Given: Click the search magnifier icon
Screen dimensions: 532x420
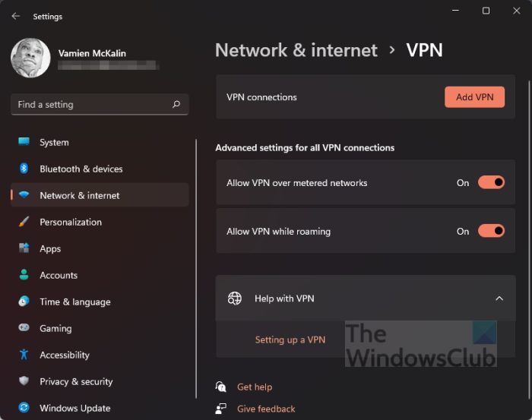Looking at the screenshot, I should click(176, 105).
